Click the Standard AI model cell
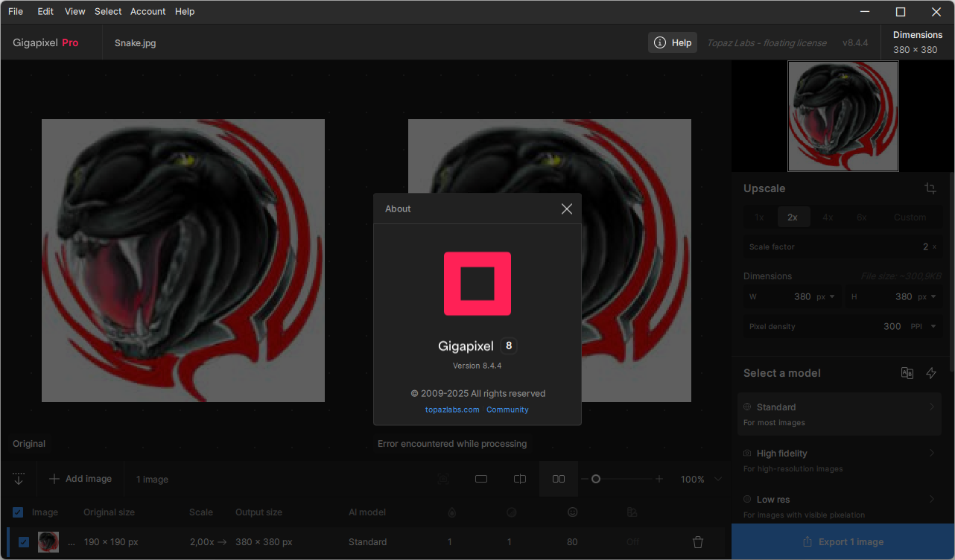 pos(367,542)
